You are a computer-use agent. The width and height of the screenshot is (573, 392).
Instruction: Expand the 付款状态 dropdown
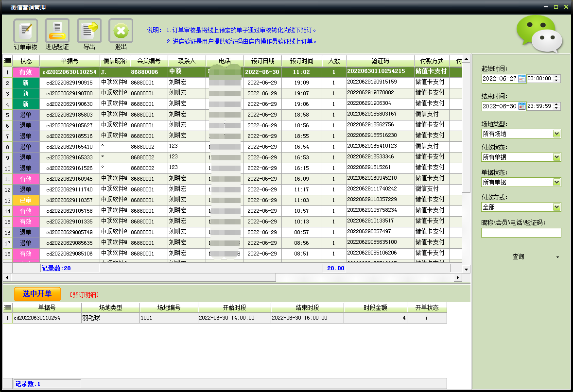[x=556, y=157]
